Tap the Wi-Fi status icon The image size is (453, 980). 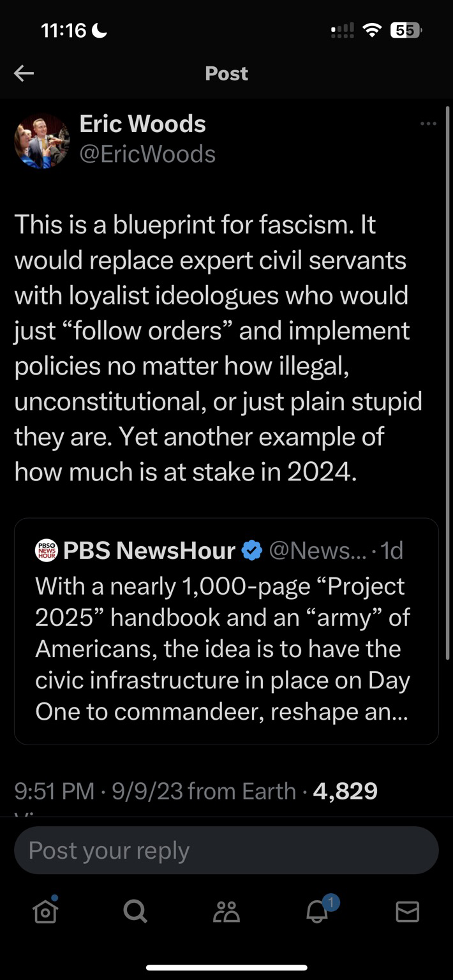(x=371, y=30)
